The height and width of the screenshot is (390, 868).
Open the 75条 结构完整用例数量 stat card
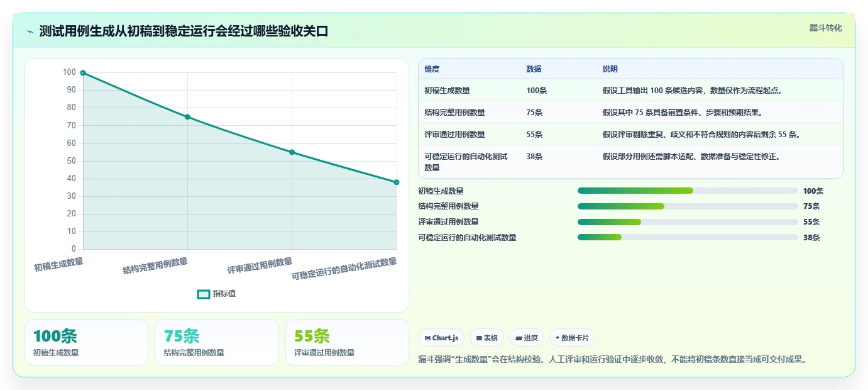pyautogui.click(x=217, y=342)
